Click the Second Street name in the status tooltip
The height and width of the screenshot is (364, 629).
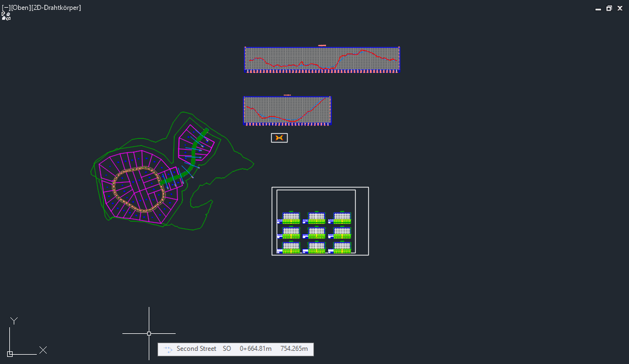pyautogui.click(x=195, y=349)
